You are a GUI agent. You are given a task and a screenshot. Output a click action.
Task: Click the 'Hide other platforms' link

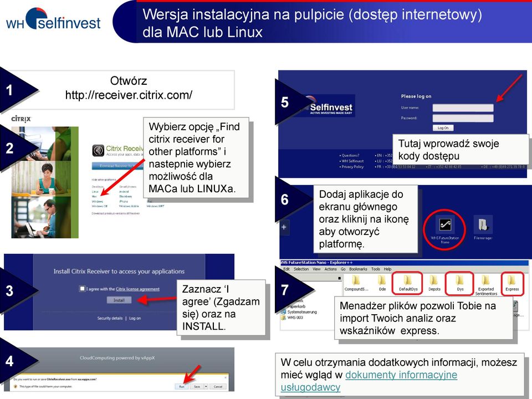pos(104,180)
